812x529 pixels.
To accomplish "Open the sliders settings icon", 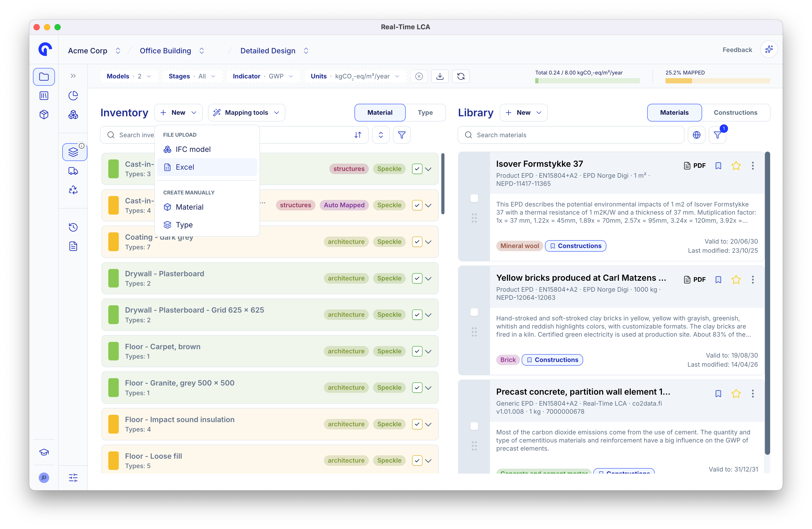I will tap(73, 478).
